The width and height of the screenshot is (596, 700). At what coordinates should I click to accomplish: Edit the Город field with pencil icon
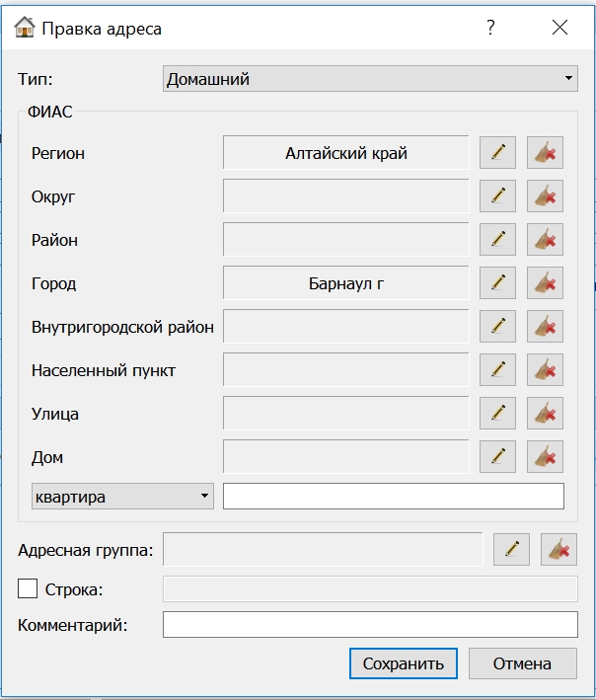click(497, 283)
